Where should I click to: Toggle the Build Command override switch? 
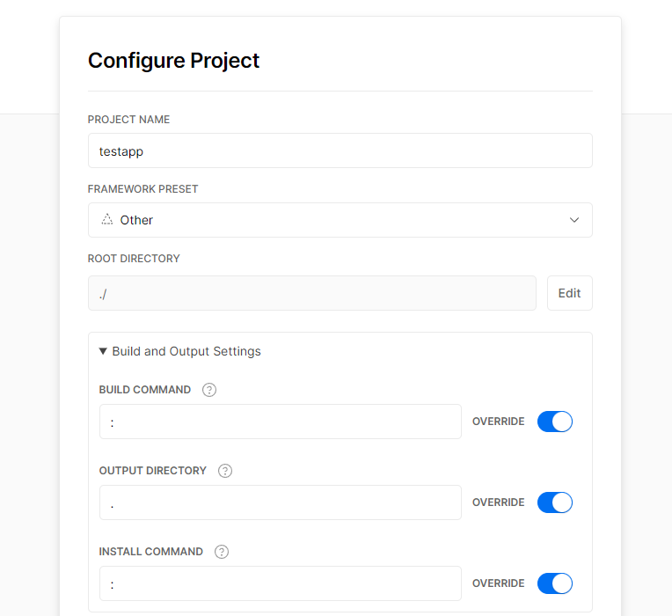click(554, 422)
